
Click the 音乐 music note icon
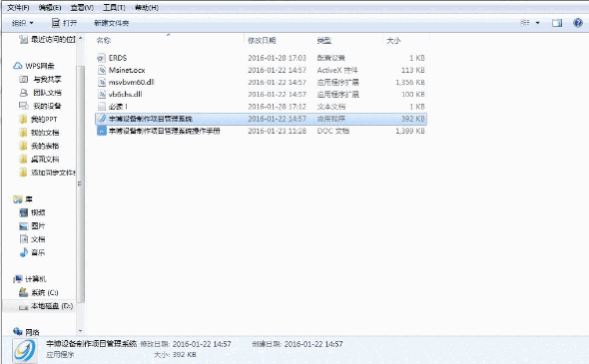[24, 252]
